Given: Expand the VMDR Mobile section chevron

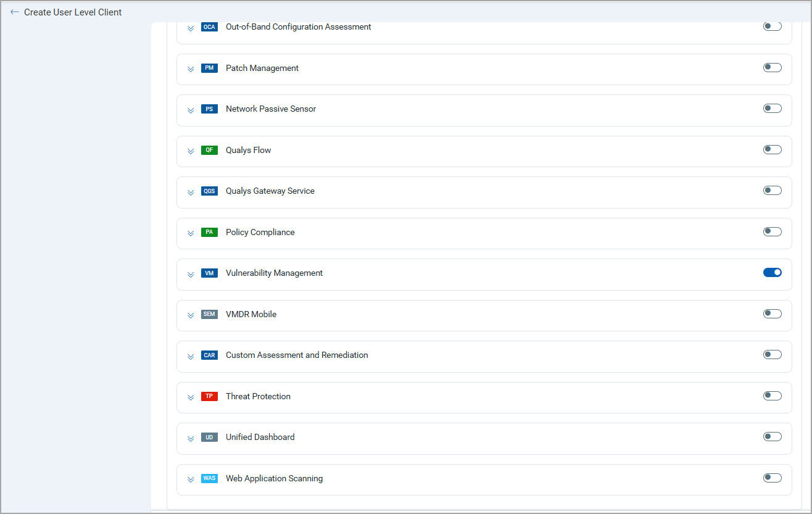Looking at the screenshot, I should [191, 315].
